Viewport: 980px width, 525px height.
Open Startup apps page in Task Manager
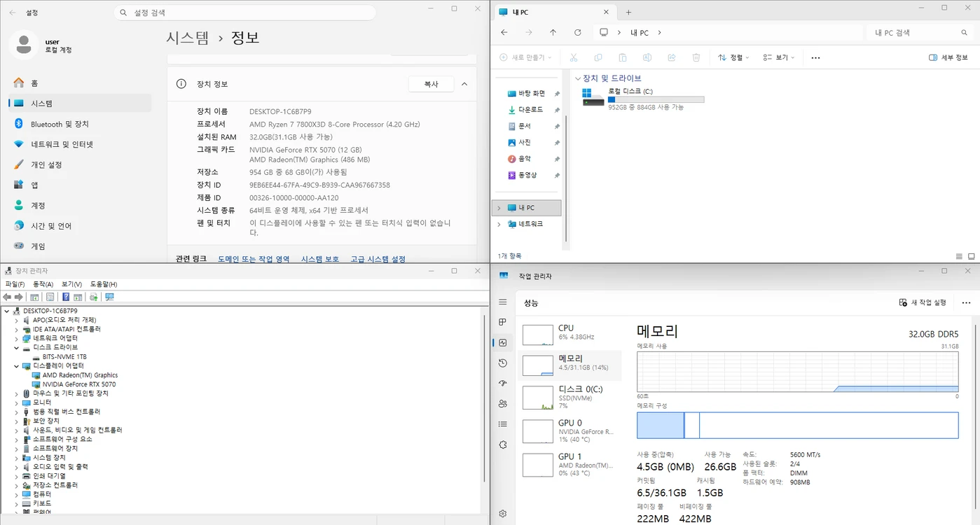[x=502, y=383]
